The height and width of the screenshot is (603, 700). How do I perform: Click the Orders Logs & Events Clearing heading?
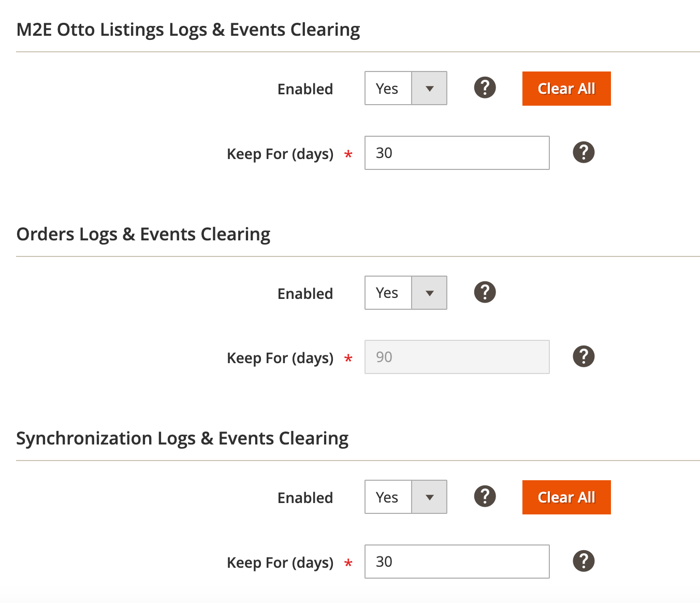[143, 234]
